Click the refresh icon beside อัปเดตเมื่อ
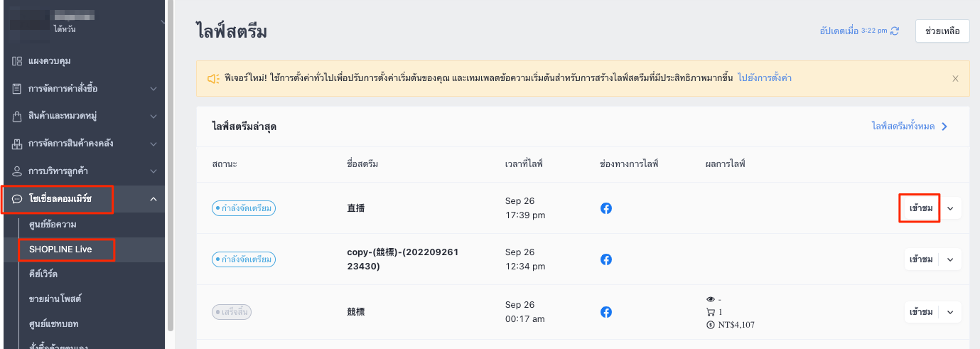The width and height of the screenshot is (980, 349). (895, 31)
